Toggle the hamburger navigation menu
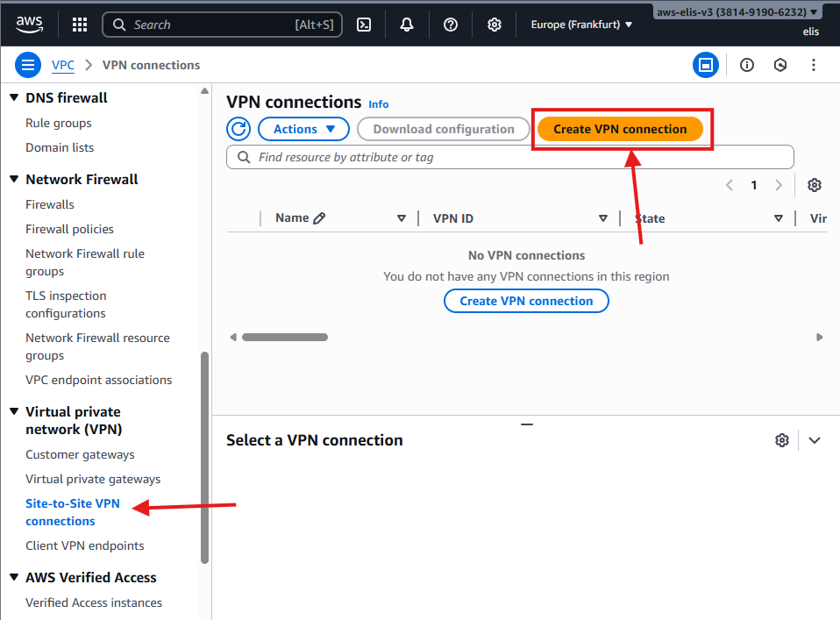 28,65
